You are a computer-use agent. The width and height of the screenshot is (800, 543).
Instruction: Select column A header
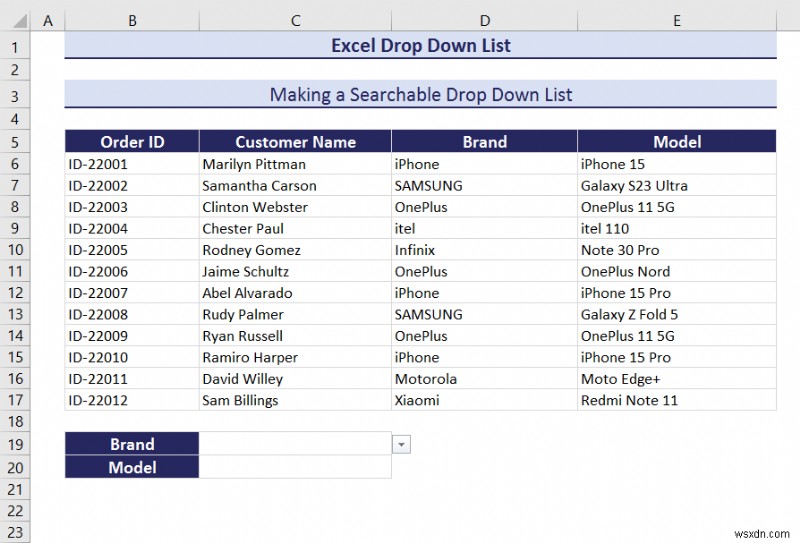pos(48,20)
